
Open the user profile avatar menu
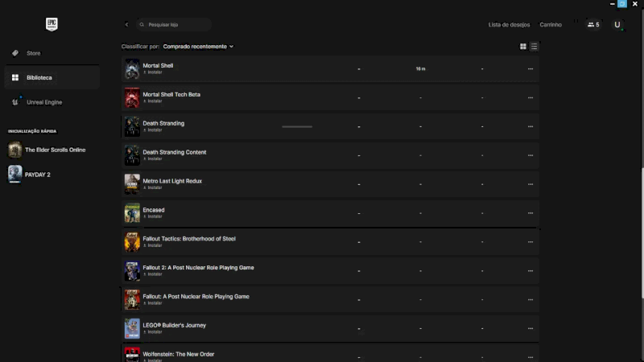pyautogui.click(x=617, y=25)
